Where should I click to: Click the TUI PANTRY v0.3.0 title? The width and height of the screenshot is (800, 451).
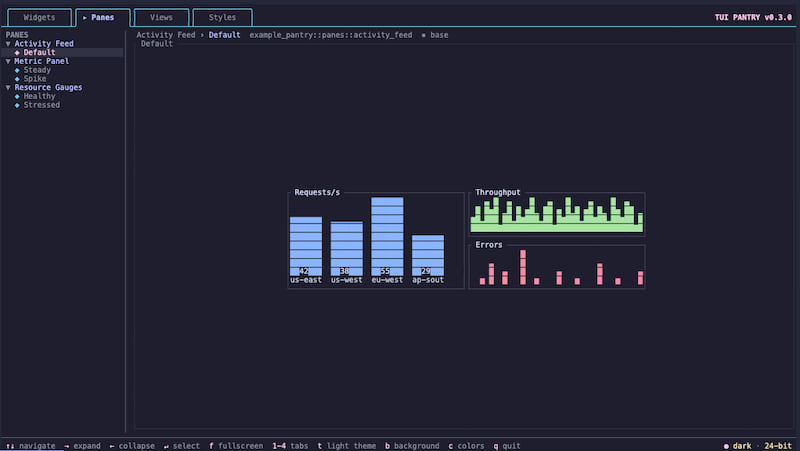pyautogui.click(x=753, y=17)
